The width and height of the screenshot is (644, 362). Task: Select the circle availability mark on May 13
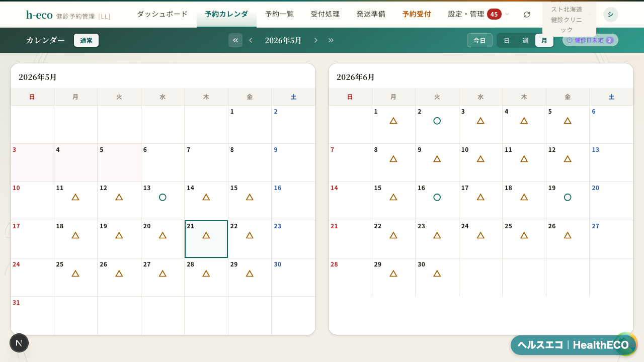coord(163,197)
